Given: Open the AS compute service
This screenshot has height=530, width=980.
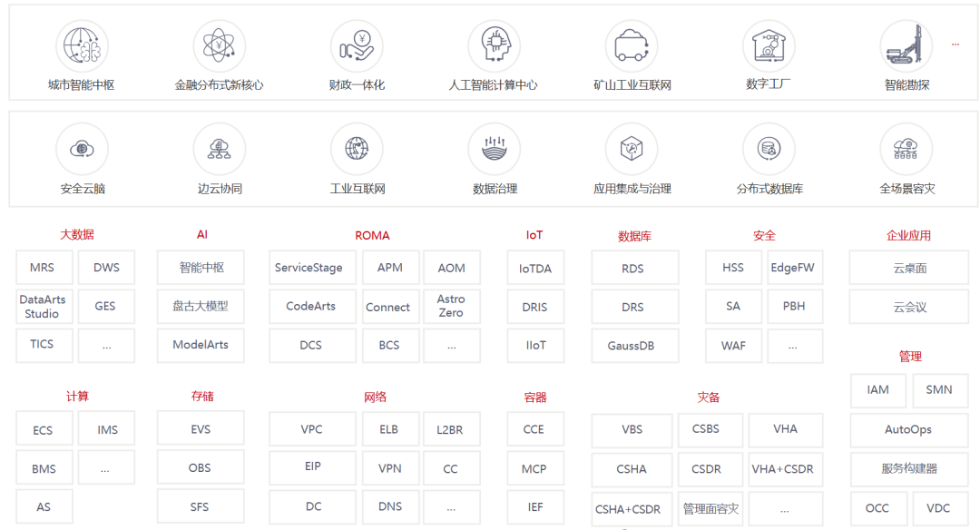Looking at the screenshot, I should [x=44, y=506].
